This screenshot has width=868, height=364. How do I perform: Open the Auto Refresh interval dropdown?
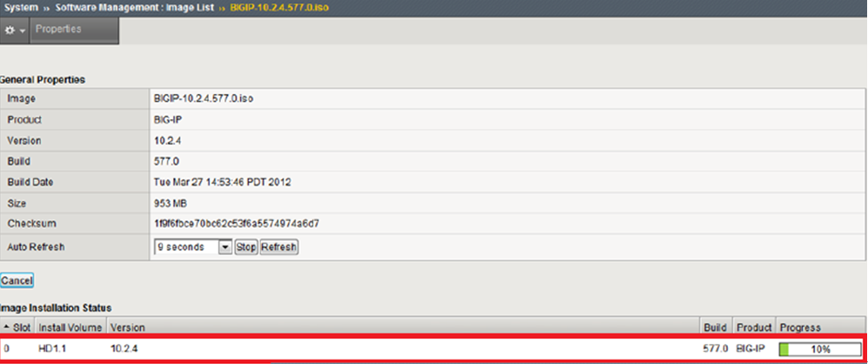192,247
